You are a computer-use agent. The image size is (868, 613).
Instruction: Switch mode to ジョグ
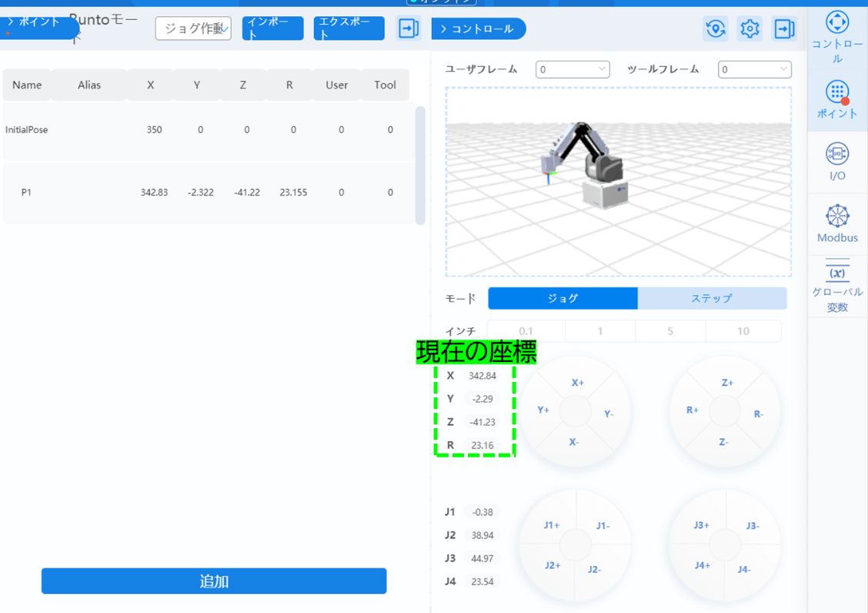(x=563, y=298)
